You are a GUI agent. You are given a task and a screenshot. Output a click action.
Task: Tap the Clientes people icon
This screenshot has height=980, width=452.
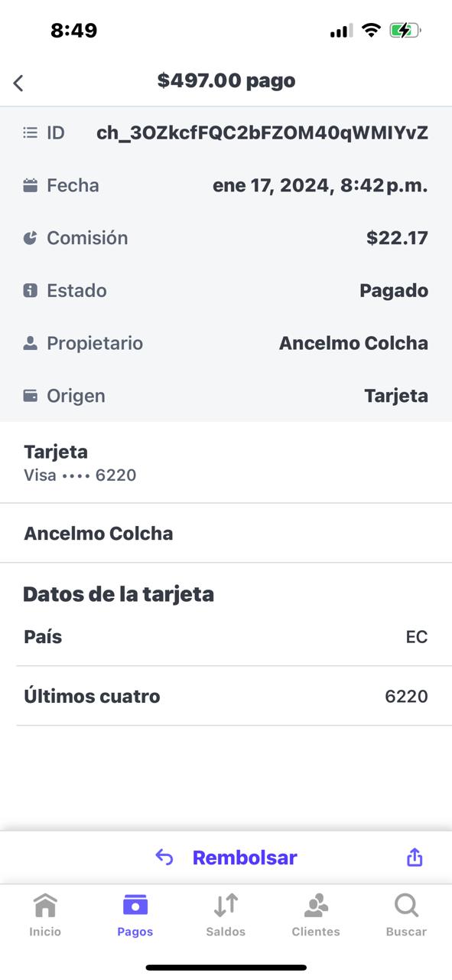pos(316,906)
